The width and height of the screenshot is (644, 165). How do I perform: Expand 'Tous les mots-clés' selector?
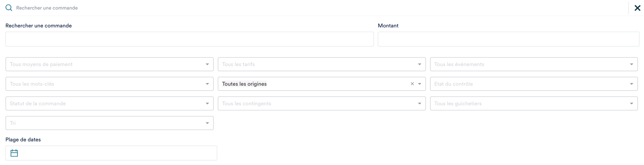tap(109, 84)
